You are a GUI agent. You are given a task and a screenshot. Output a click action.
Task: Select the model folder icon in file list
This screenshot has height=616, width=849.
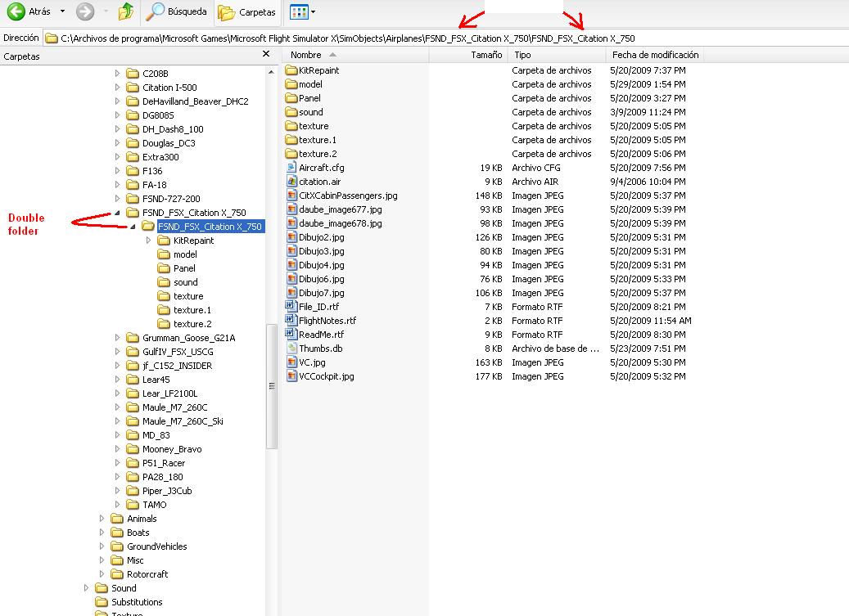point(291,84)
